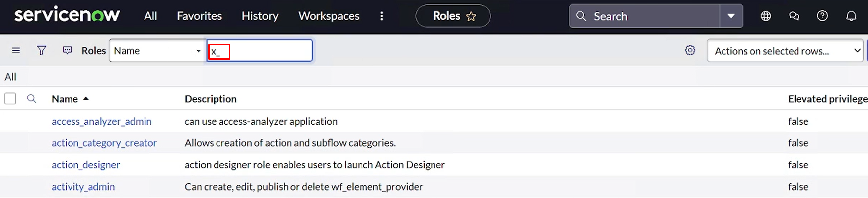Click 'Allows creation of action and subflow categories.'

(290, 143)
